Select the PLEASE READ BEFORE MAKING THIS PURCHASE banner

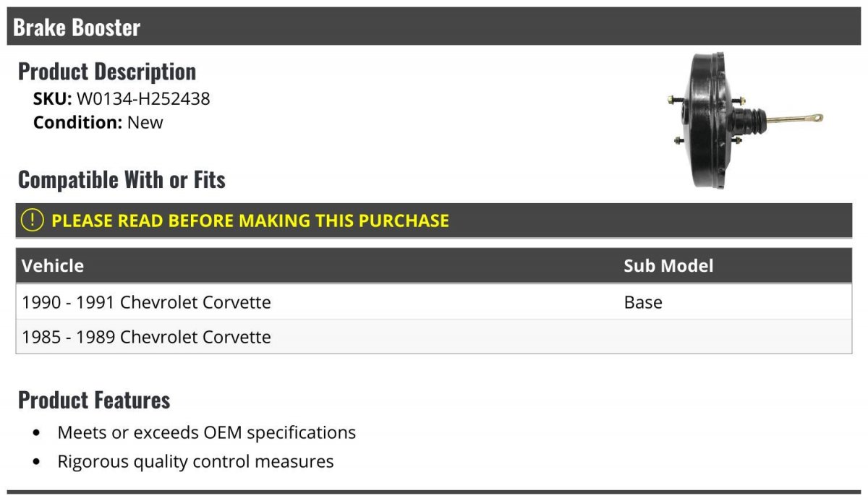click(x=434, y=220)
